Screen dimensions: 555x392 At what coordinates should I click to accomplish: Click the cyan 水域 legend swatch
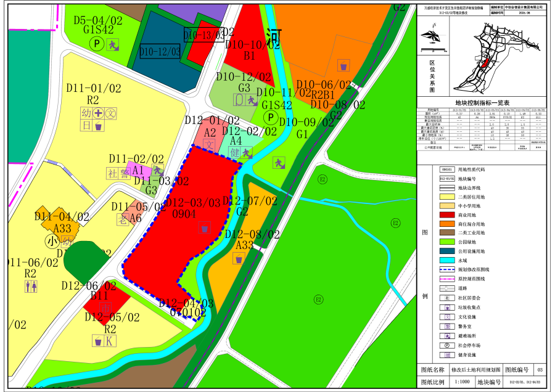click(446, 260)
